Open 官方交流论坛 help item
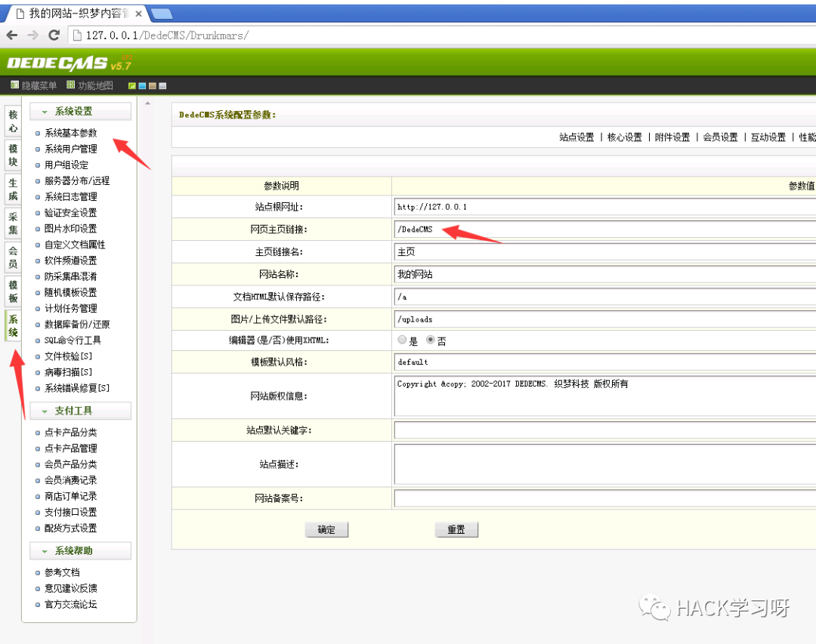 (70, 605)
